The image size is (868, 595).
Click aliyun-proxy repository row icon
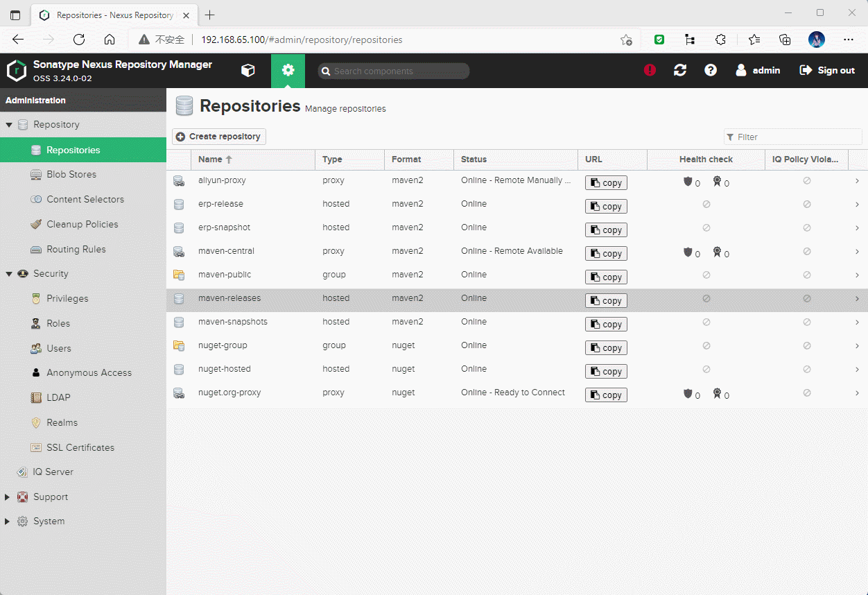pos(179,181)
